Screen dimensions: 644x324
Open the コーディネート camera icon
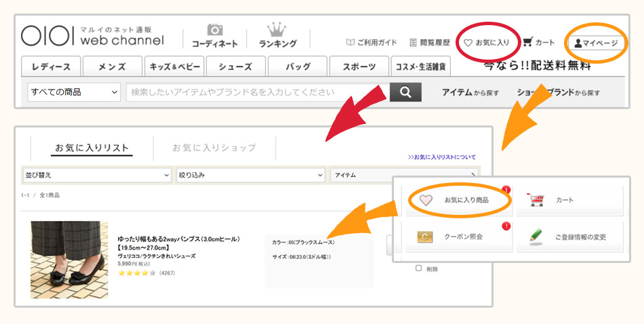pyautogui.click(x=215, y=30)
